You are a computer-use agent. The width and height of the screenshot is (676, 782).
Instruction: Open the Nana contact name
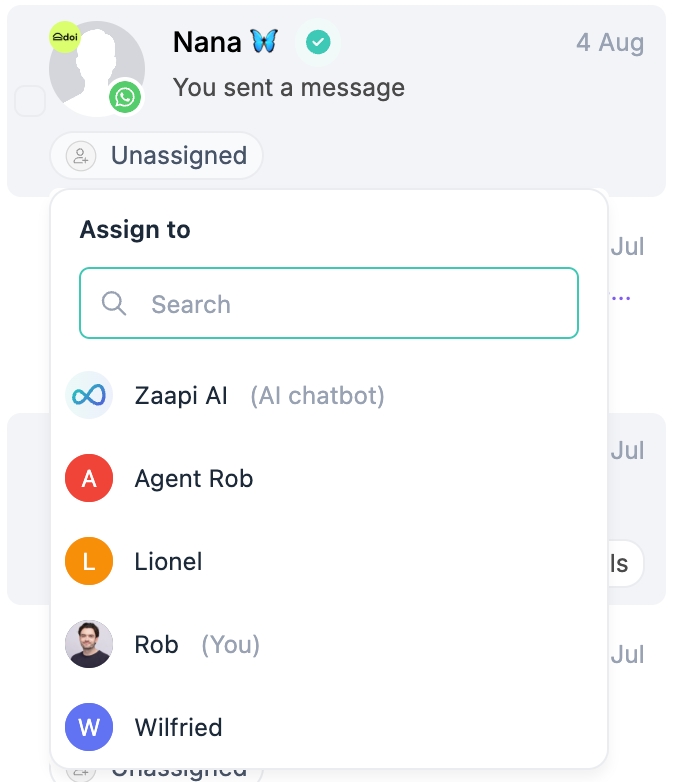click(207, 42)
